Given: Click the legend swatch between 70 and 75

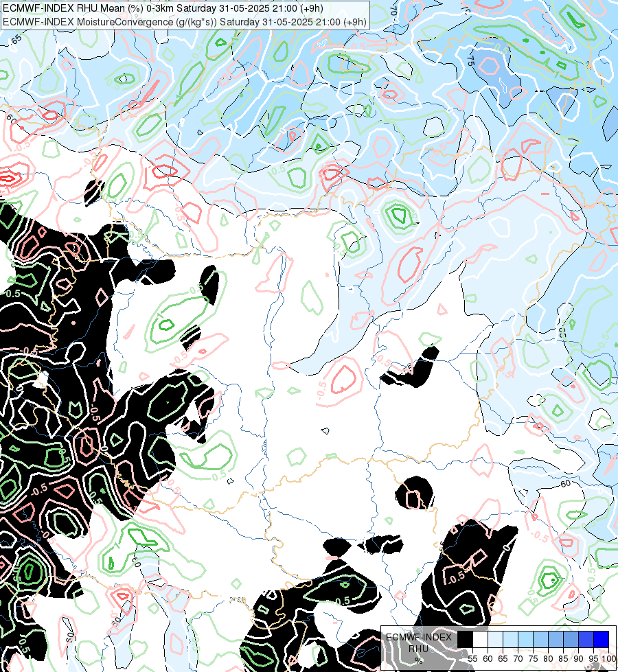Looking at the screenshot, I should (x=525, y=639).
